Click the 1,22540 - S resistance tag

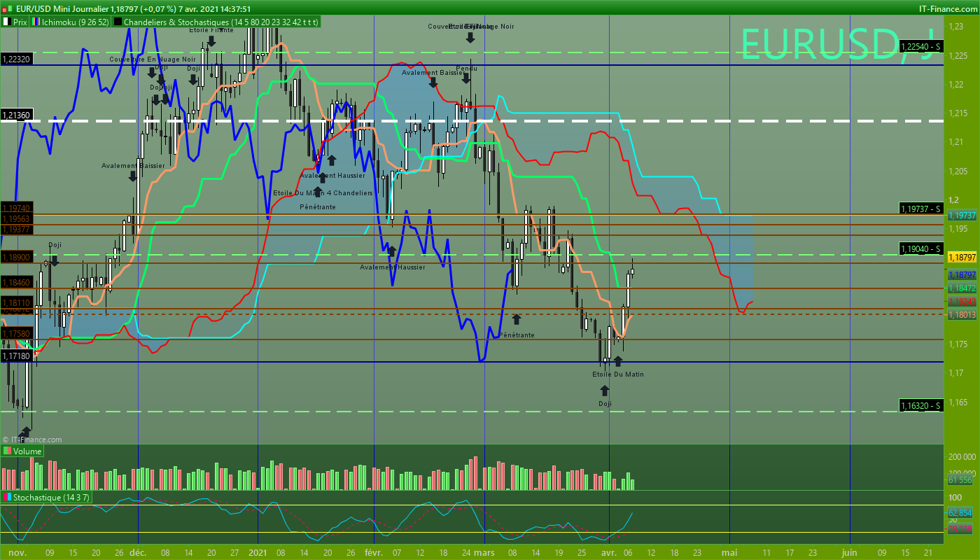pyautogui.click(x=922, y=46)
